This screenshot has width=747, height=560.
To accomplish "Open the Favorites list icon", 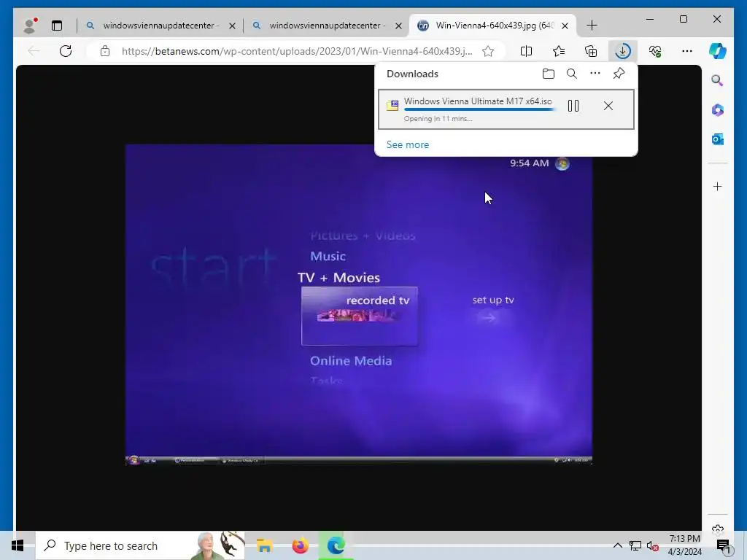I will tap(559, 51).
